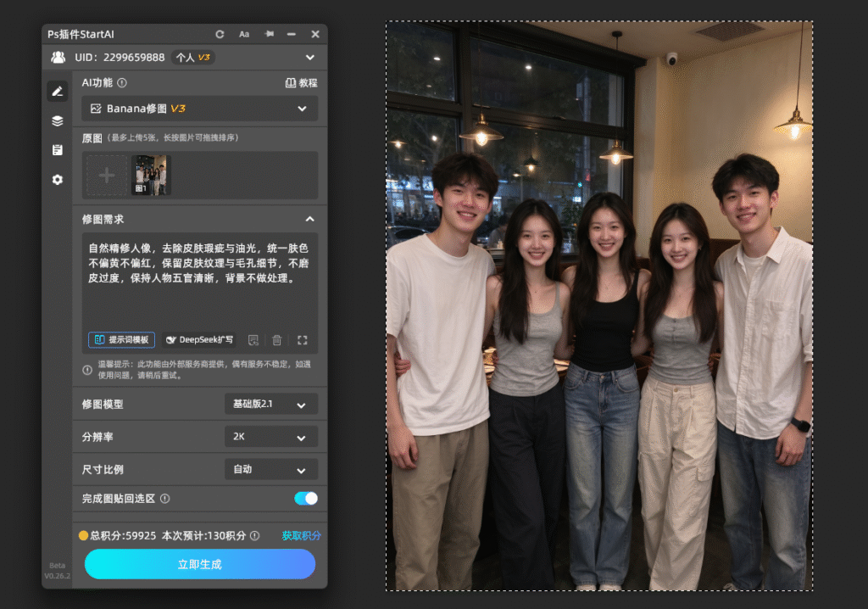
Task: Open settings gear in sidebar
Action: 58,180
